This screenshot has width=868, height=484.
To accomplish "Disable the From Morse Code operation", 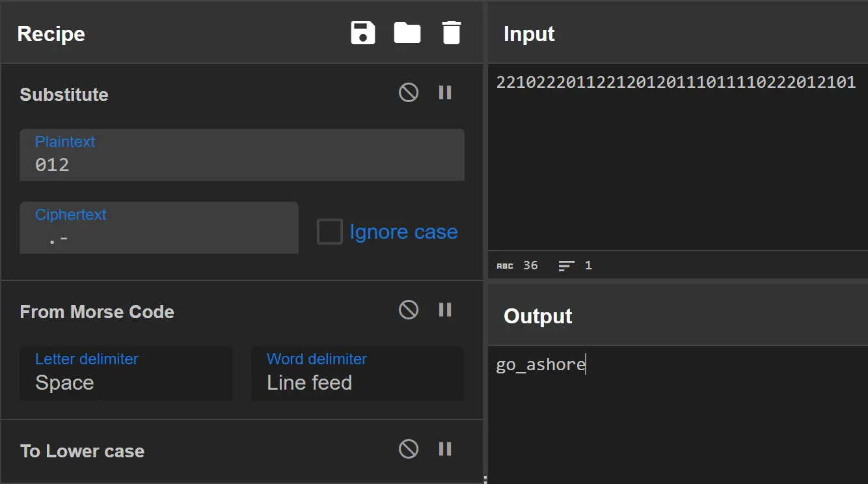I will pos(409,310).
